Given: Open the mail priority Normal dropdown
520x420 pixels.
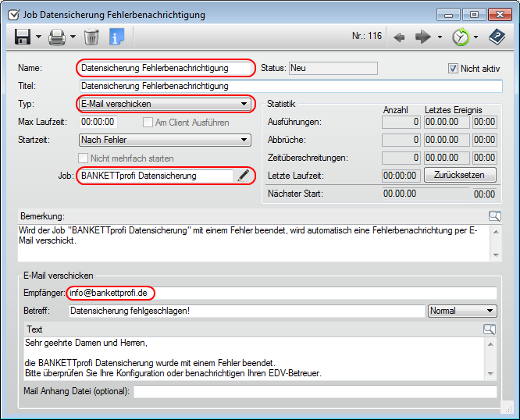Looking at the screenshot, I should click(462, 311).
